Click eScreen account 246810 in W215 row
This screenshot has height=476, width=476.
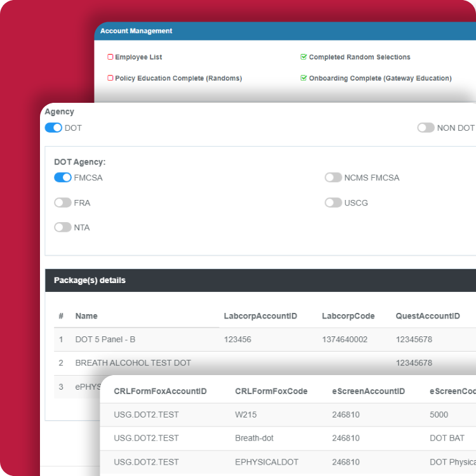tap(346, 414)
